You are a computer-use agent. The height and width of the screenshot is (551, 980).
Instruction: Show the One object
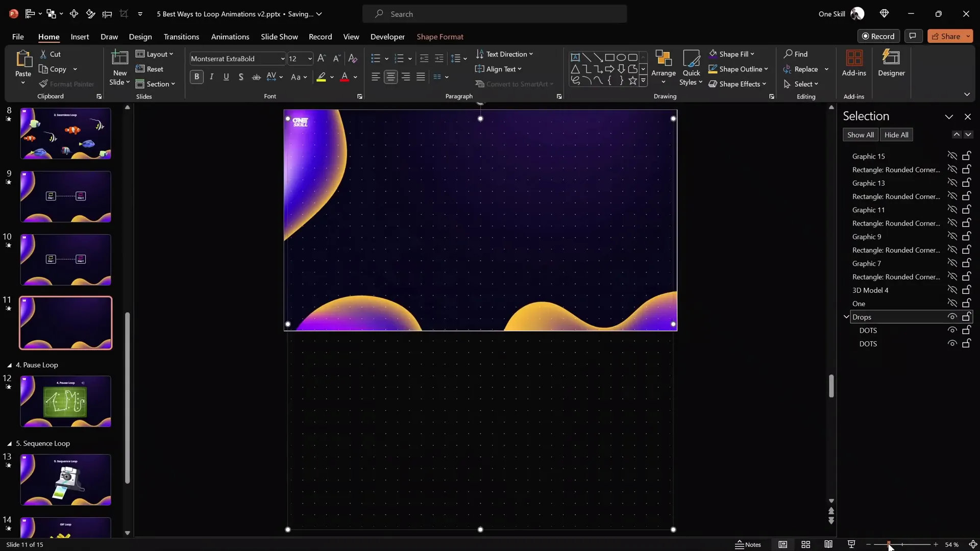pyautogui.click(x=952, y=303)
